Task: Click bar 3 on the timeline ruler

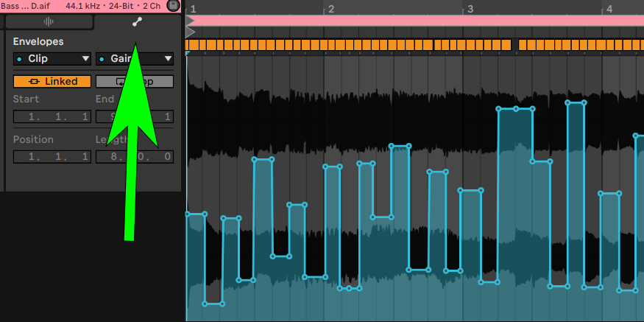Action: (469, 10)
